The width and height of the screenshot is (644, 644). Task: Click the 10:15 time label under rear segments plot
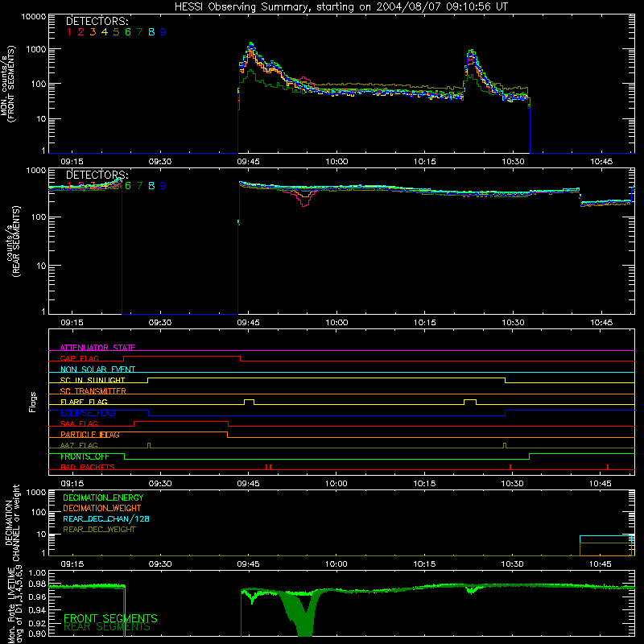pos(425,323)
